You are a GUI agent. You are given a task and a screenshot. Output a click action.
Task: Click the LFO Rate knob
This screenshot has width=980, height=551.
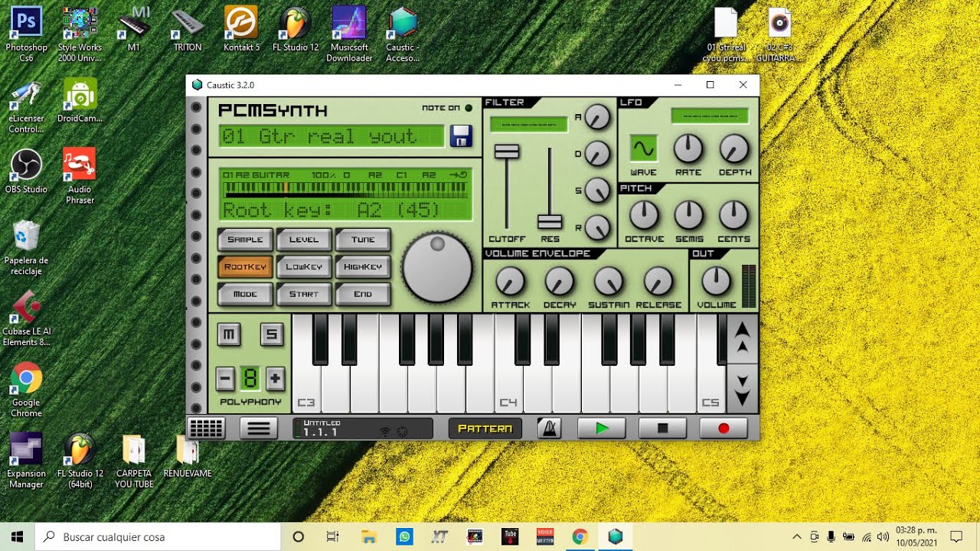(688, 148)
